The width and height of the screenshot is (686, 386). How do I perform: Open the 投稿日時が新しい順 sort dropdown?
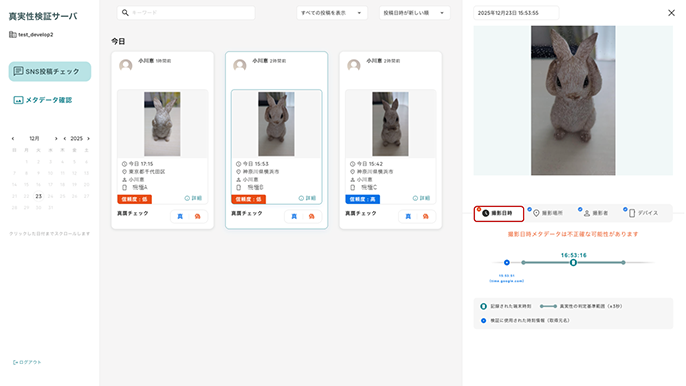point(414,13)
